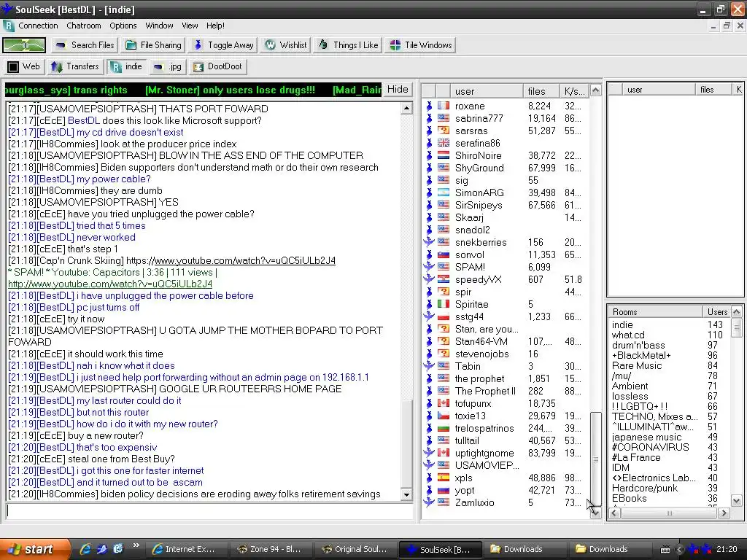
Task: Open Internet Explorer taskbar window
Action: (185, 549)
